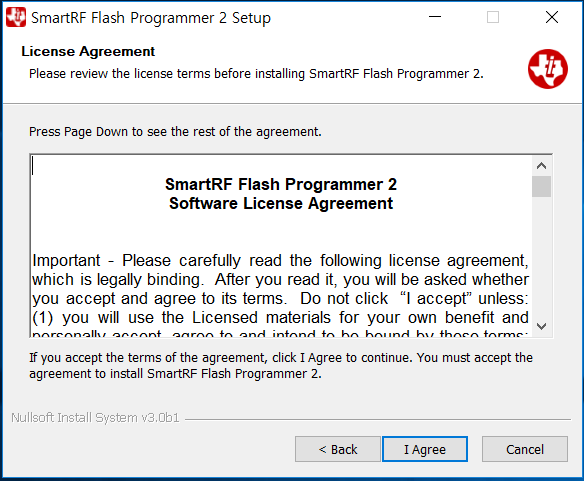The height and width of the screenshot is (481, 584).
Task: Click the 'License Agreement' header title
Action: [x=88, y=51]
